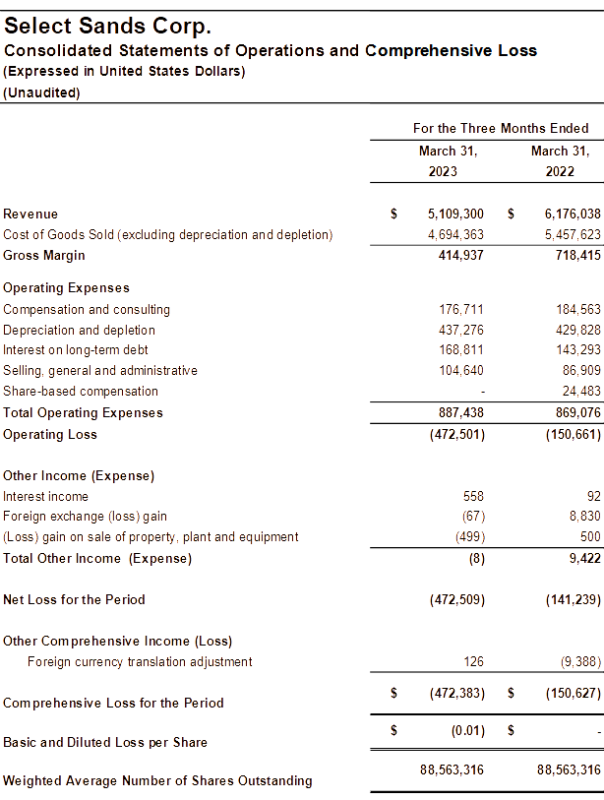The height and width of the screenshot is (800, 604).
Task: Select 'Consolidated Statements of Operations and Comprehensive Loss' heading
Action: point(270,51)
